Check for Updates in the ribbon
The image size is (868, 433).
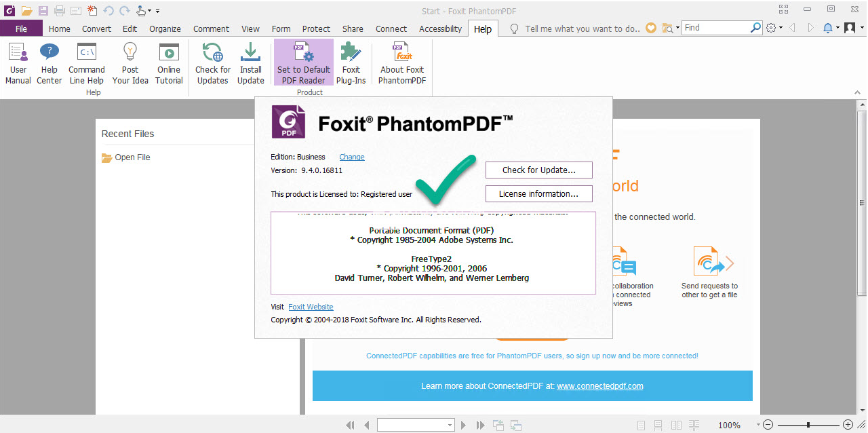pos(213,63)
